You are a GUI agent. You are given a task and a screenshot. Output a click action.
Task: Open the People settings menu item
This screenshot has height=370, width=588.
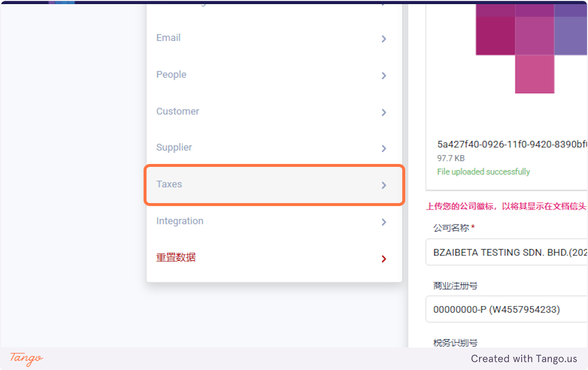[x=274, y=75]
